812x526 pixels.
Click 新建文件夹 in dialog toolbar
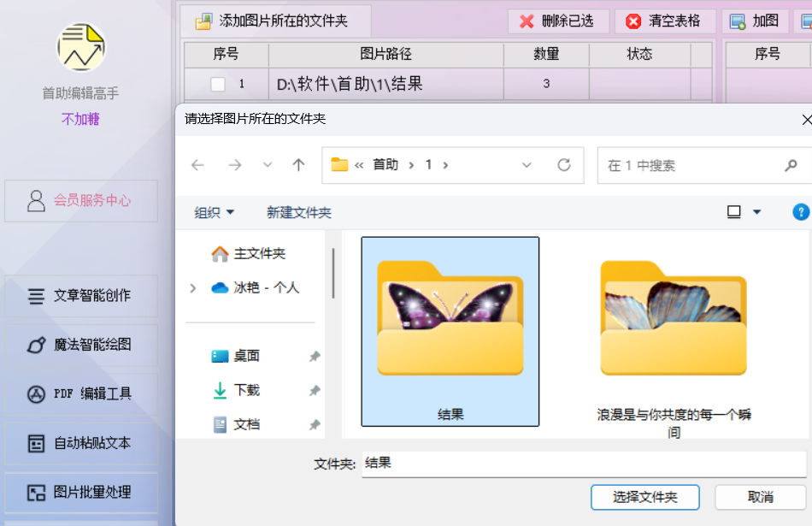[299, 212]
